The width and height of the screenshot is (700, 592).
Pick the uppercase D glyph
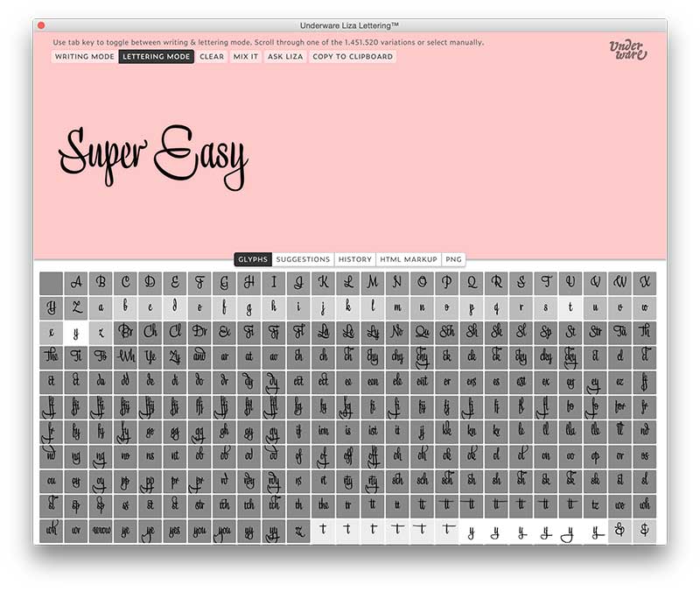(x=150, y=283)
